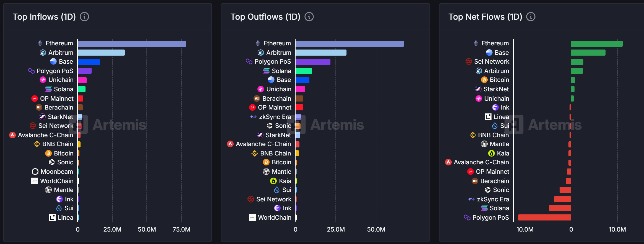Viewport: 644px width, 244px height.
Task: Click the Solana logo in Top Inflows chart
Action: point(48,89)
